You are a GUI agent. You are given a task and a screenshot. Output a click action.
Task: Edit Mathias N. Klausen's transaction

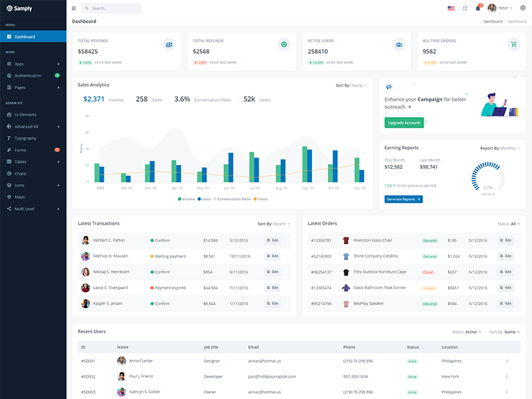coord(273,256)
